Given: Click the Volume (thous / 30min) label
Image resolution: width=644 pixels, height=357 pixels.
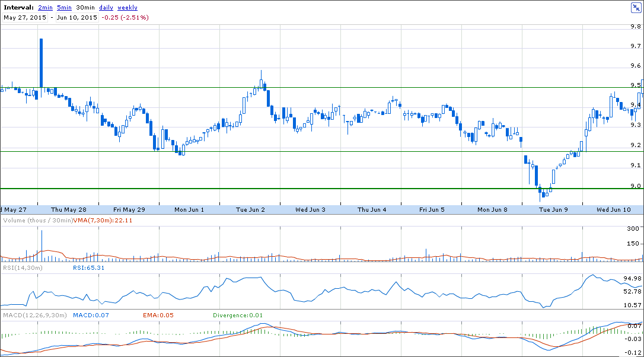Looking at the screenshot, I should (38, 221).
